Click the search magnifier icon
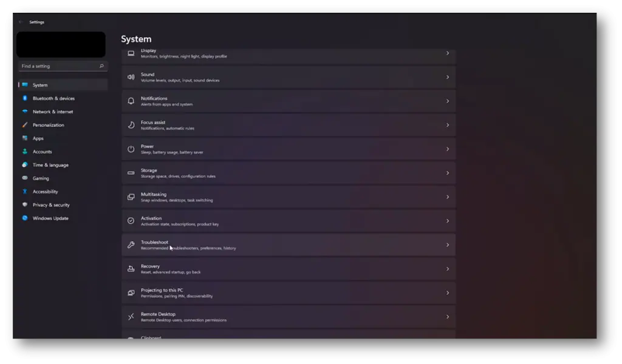622x364 pixels. pyautogui.click(x=101, y=66)
